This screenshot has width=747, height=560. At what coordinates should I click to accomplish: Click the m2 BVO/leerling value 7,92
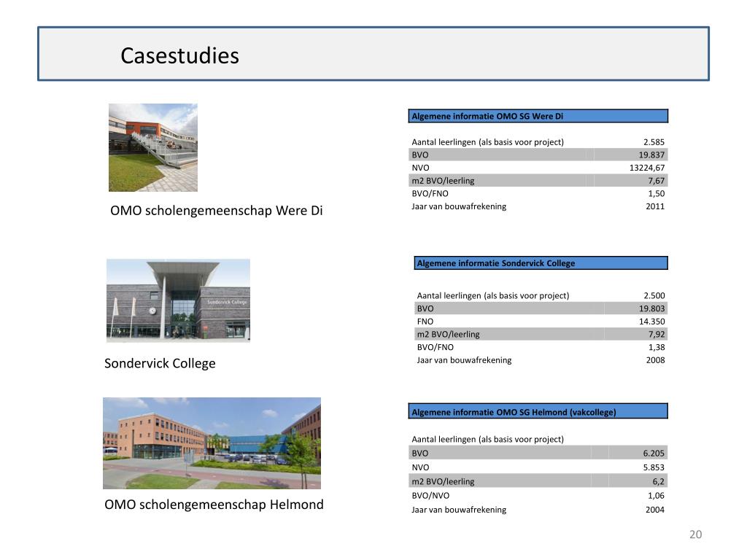(x=657, y=334)
